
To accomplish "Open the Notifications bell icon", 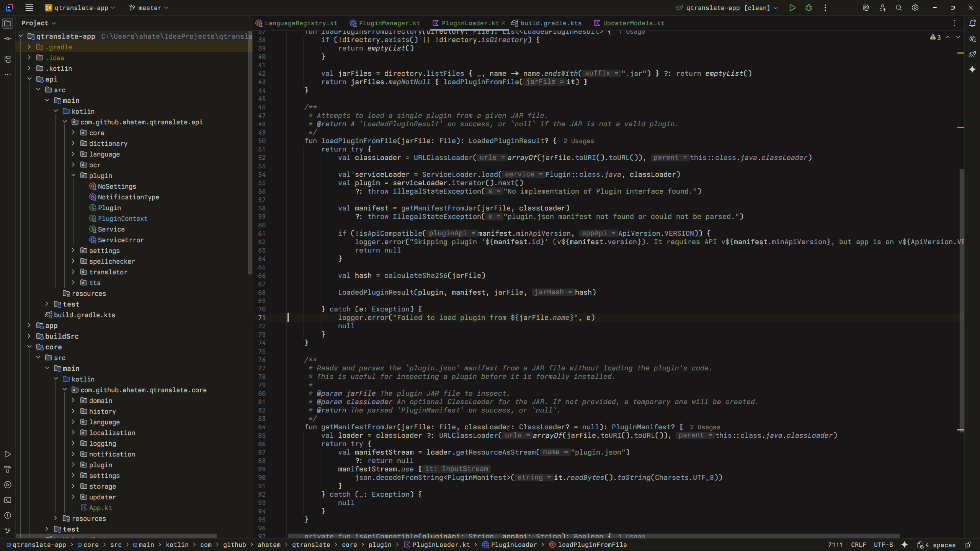I will 972,23.
